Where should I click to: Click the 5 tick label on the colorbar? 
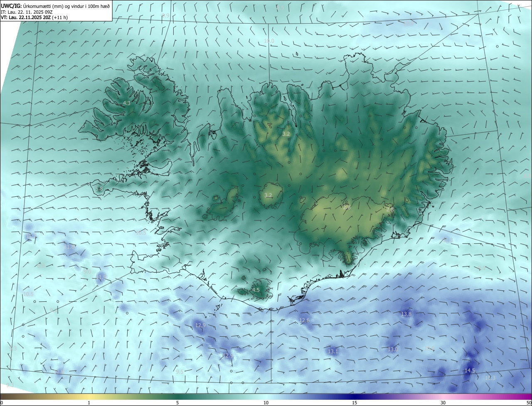click(x=177, y=403)
